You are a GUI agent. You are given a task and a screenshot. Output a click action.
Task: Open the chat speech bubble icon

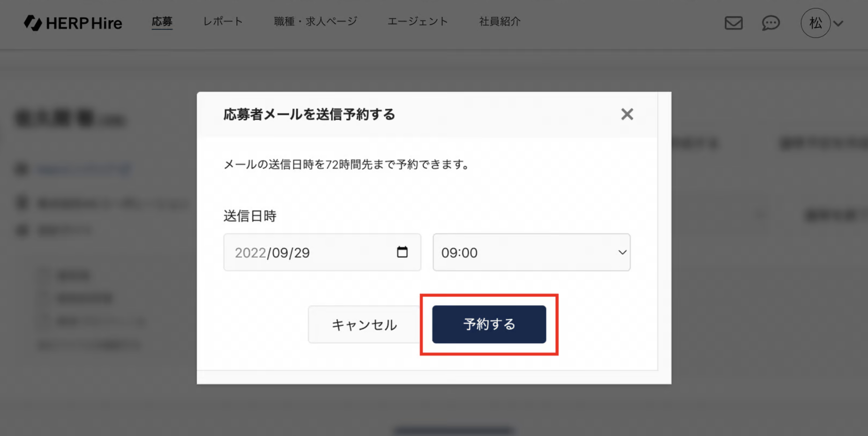[x=771, y=23]
